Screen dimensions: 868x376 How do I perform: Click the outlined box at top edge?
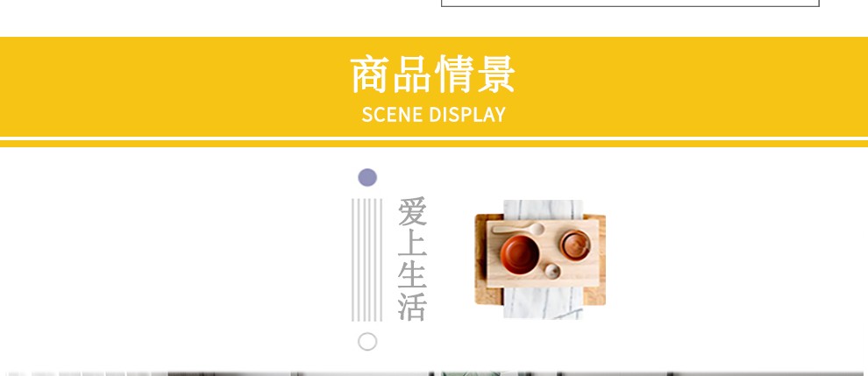630,4
